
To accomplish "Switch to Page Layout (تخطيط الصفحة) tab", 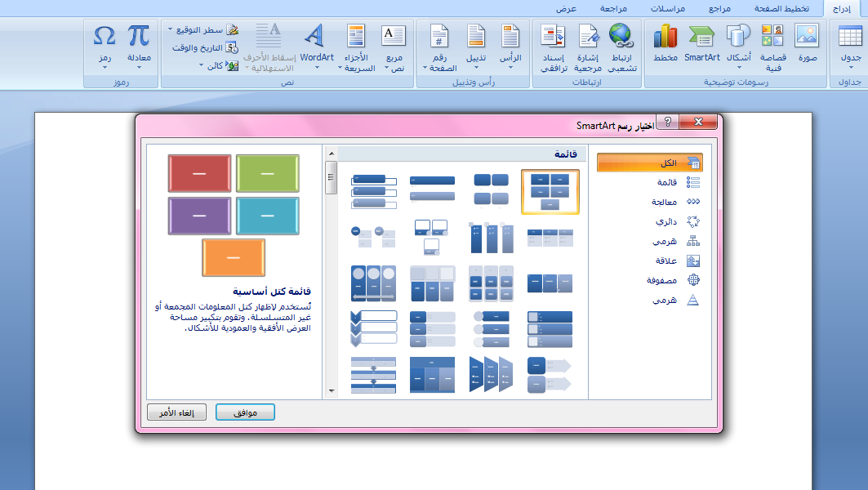I will tap(781, 8).
